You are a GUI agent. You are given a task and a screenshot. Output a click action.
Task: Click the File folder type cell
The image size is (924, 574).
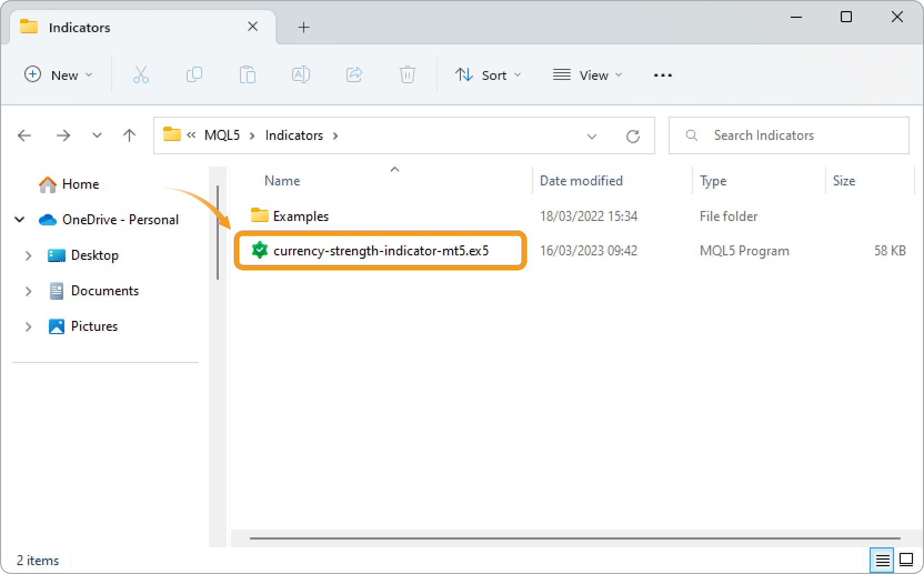pyautogui.click(x=729, y=216)
